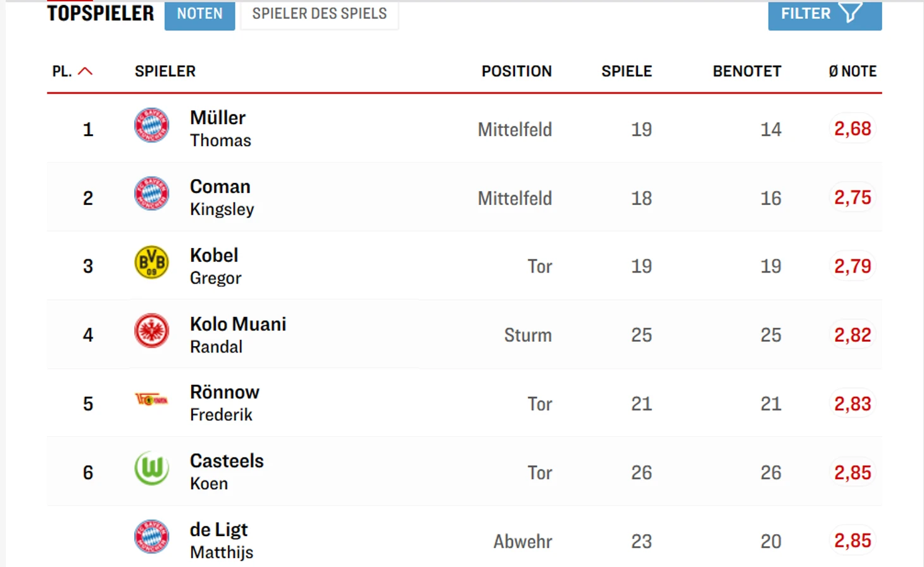924x567 pixels.
Task: Click the funnel icon in the Filter button
Action: (851, 13)
